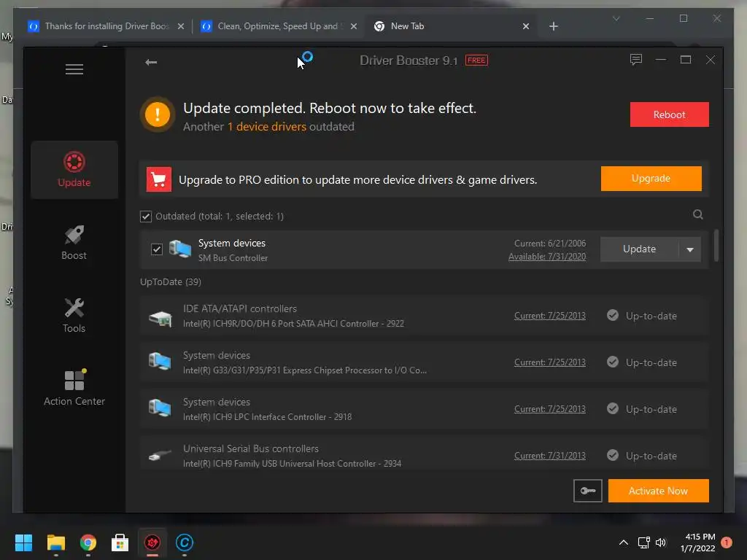Open Current date link for Express Chipset Processor
The image size is (747, 560).
[550, 362]
